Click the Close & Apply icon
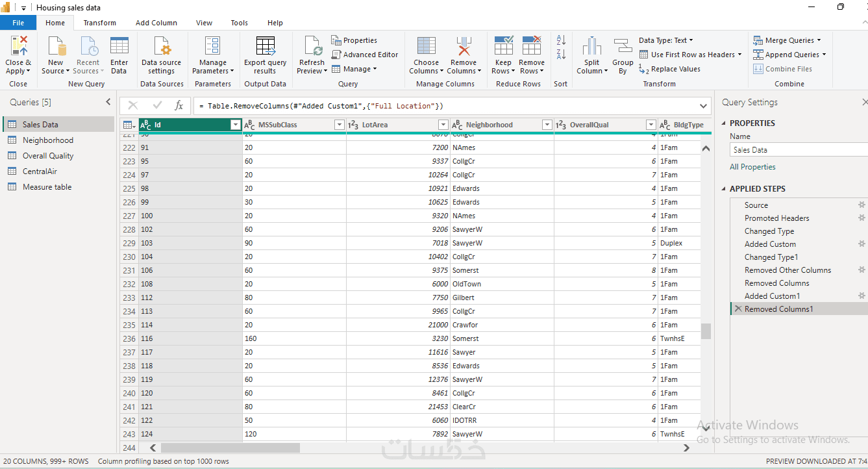 tap(19, 47)
